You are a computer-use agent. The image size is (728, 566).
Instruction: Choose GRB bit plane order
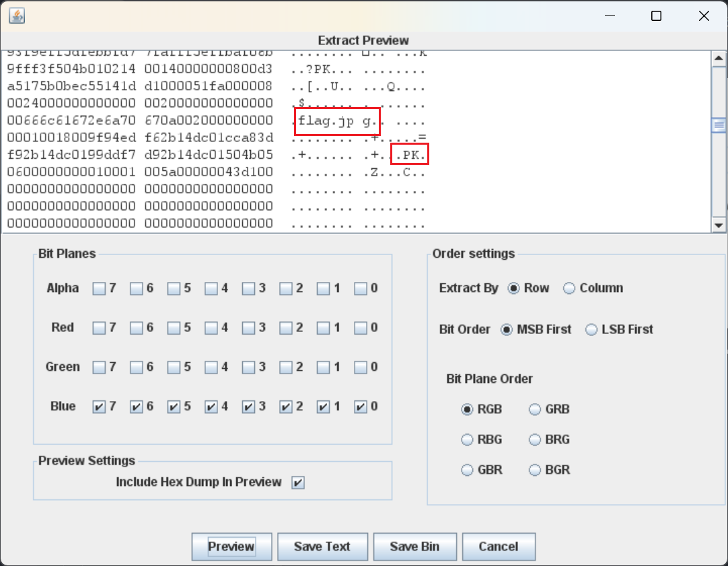click(x=535, y=409)
